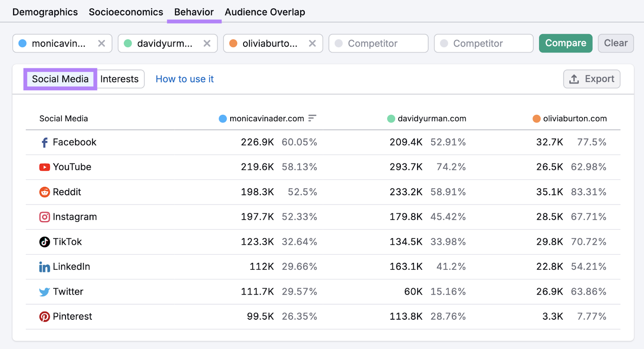
Task: Click the monicavinader.com column header
Action: tap(267, 118)
